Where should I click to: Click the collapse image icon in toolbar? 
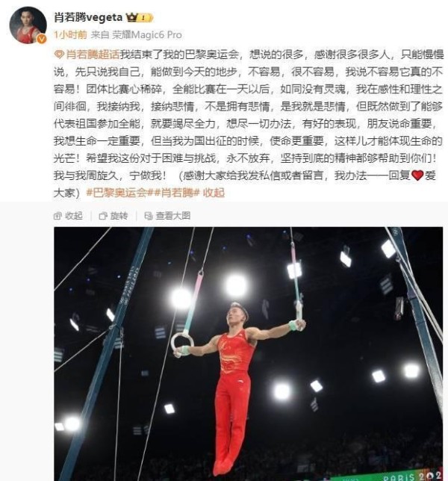point(57,216)
